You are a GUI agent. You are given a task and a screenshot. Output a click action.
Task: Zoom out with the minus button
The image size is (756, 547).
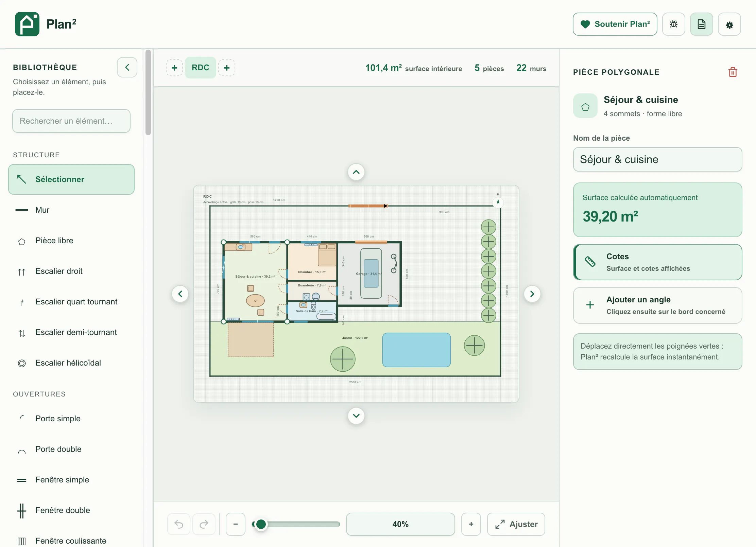click(x=236, y=524)
